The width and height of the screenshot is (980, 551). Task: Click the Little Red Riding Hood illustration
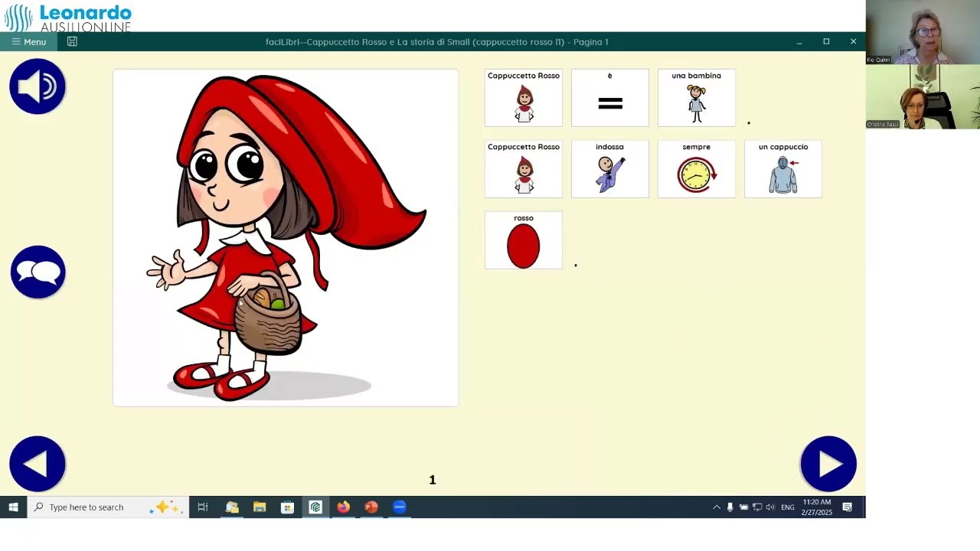coord(286,238)
